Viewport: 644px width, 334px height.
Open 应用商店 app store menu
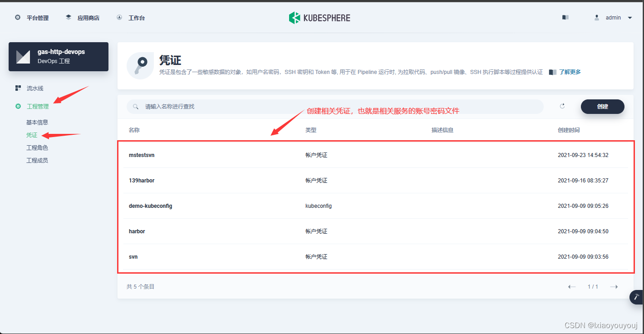coord(88,18)
